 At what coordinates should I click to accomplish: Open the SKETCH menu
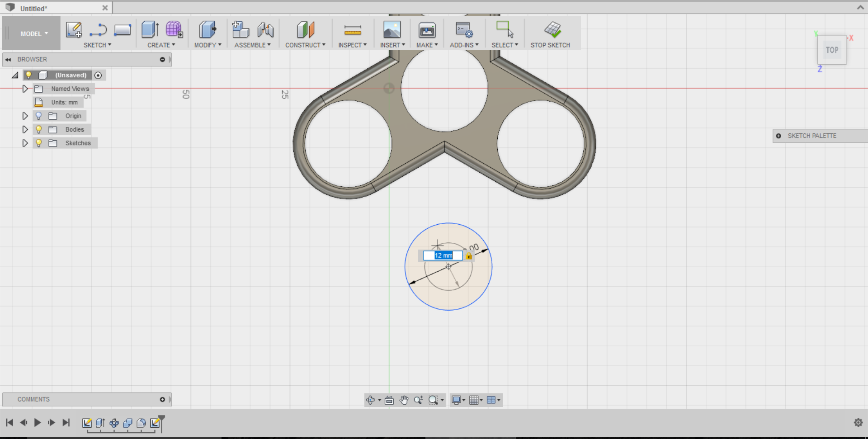[x=97, y=45]
